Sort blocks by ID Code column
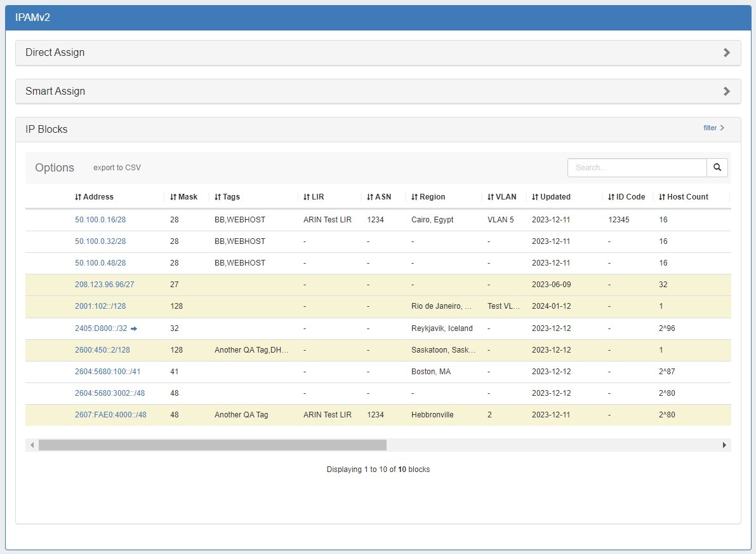The image size is (756, 554). [x=626, y=197]
